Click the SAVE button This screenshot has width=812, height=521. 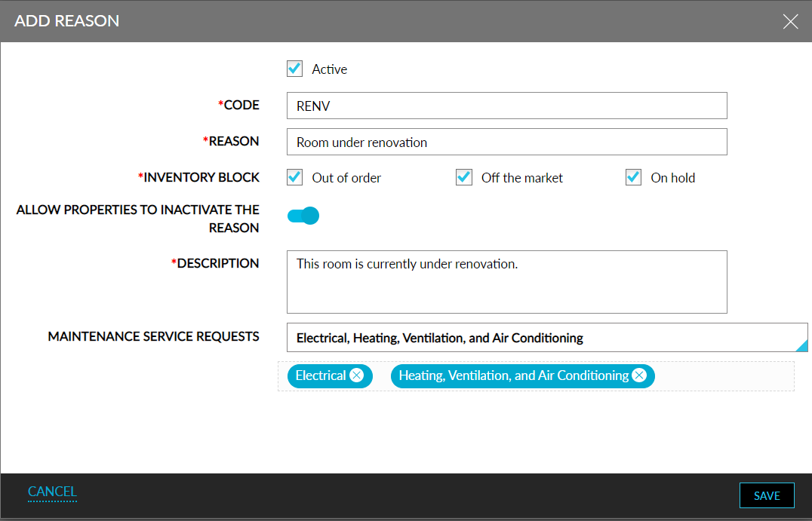tap(767, 495)
